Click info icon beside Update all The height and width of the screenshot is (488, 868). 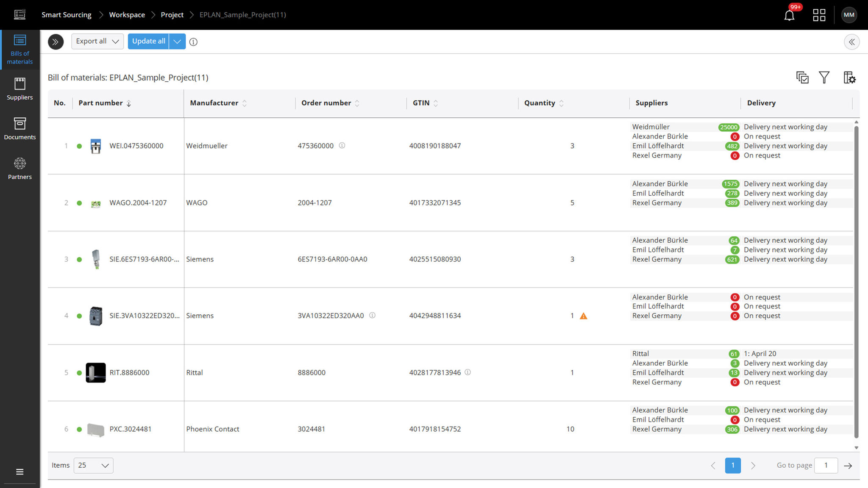coord(193,42)
